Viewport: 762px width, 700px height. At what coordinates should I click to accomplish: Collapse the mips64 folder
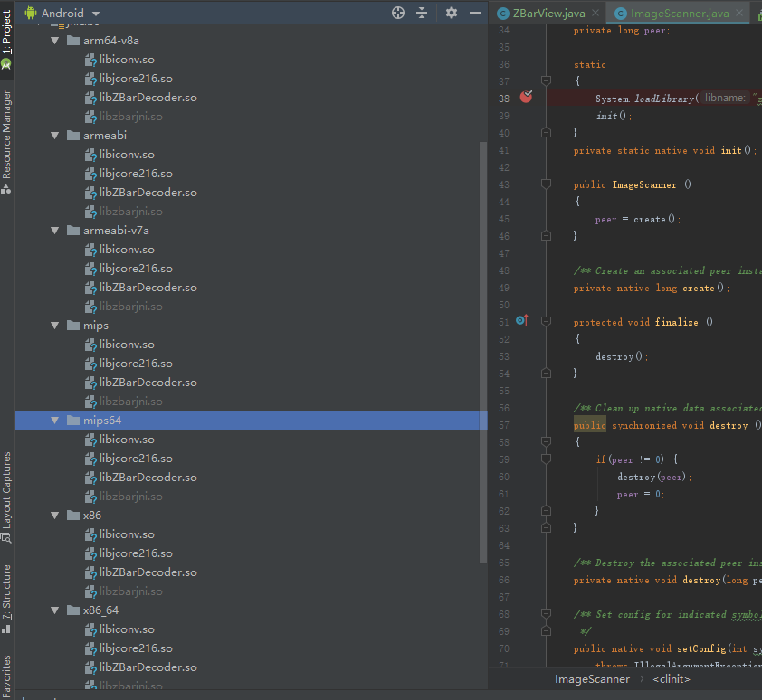tap(55, 420)
